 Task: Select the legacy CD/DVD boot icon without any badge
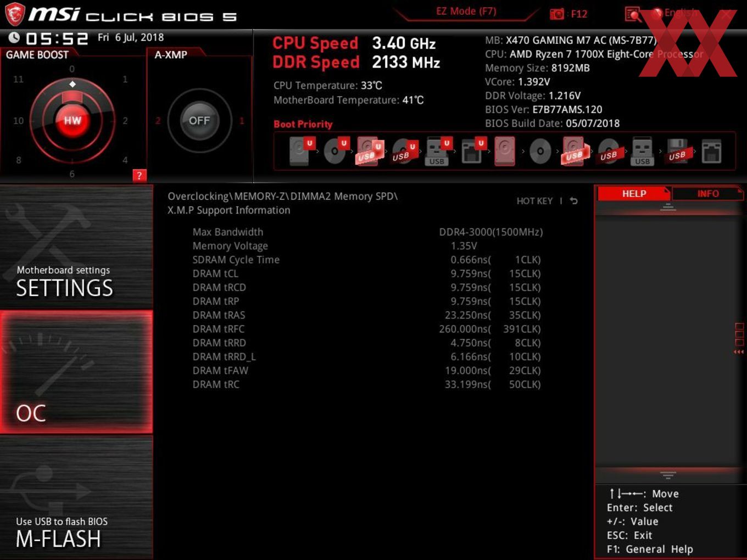coord(540,151)
